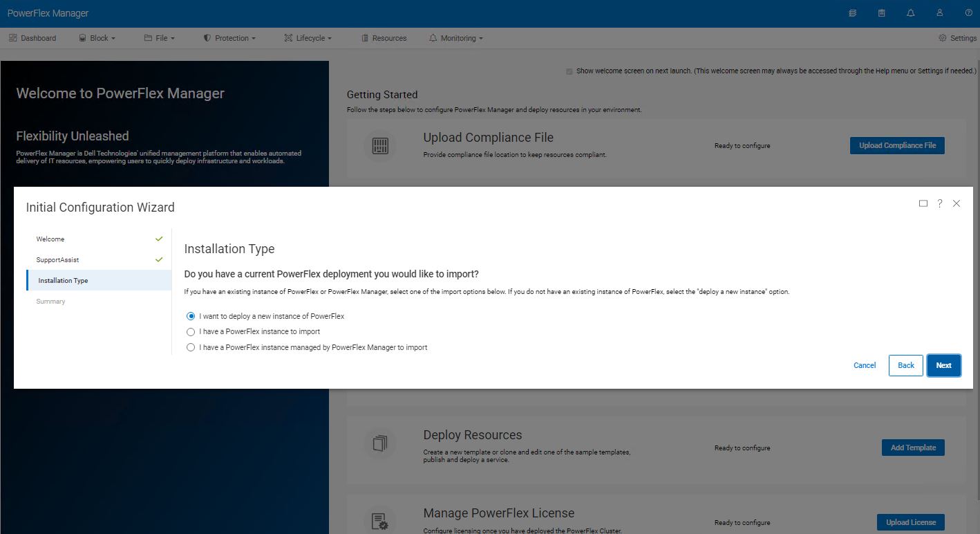The width and height of the screenshot is (980, 534).
Task: Expand the Protection dropdown
Action: click(229, 38)
